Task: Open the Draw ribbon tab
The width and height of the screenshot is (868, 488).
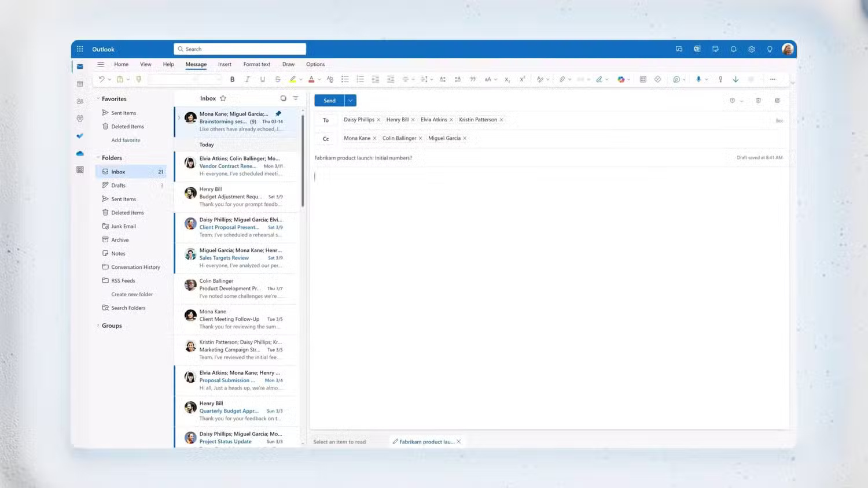Action: (x=288, y=64)
